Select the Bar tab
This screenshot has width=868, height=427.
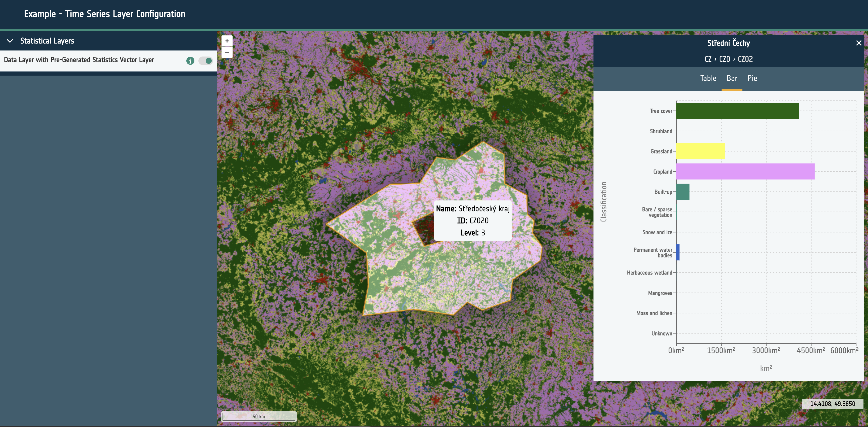tap(732, 78)
